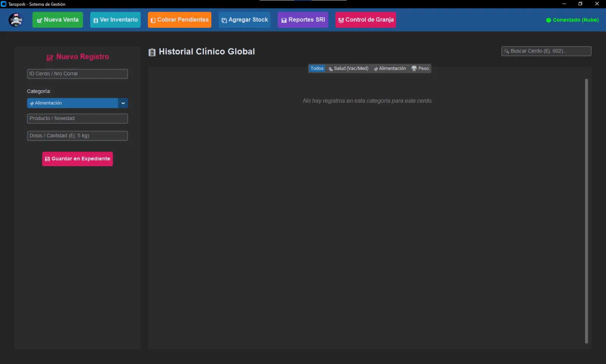Viewport: 606px width, 364px height.
Task: Open Nueva Venta cart button
Action: click(58, 20)
